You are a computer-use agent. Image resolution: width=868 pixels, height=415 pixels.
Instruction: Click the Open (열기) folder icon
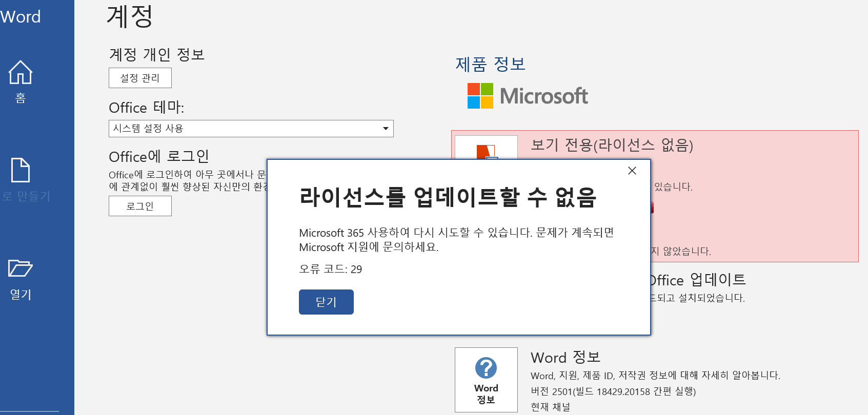[21, 268]
